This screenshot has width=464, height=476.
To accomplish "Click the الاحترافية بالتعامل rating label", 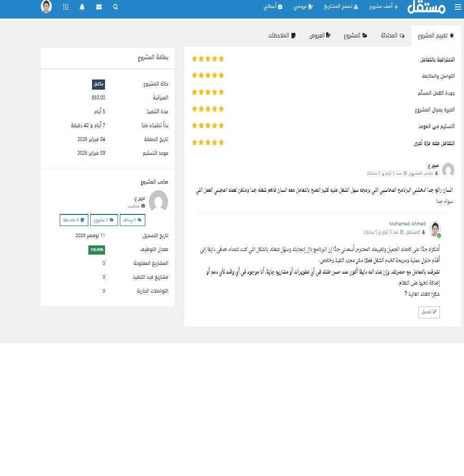I will click(x=437, y=60).
